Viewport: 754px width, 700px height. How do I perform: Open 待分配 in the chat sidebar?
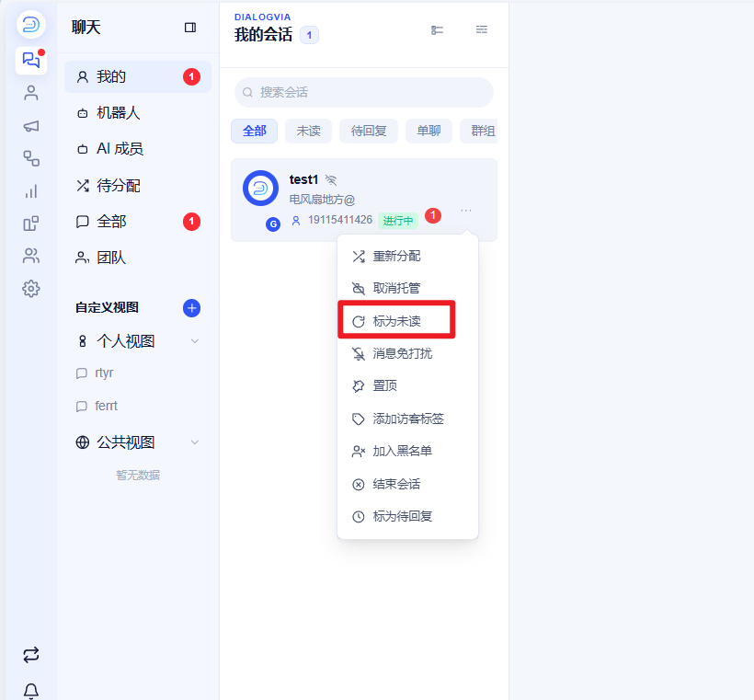(138, 185)
